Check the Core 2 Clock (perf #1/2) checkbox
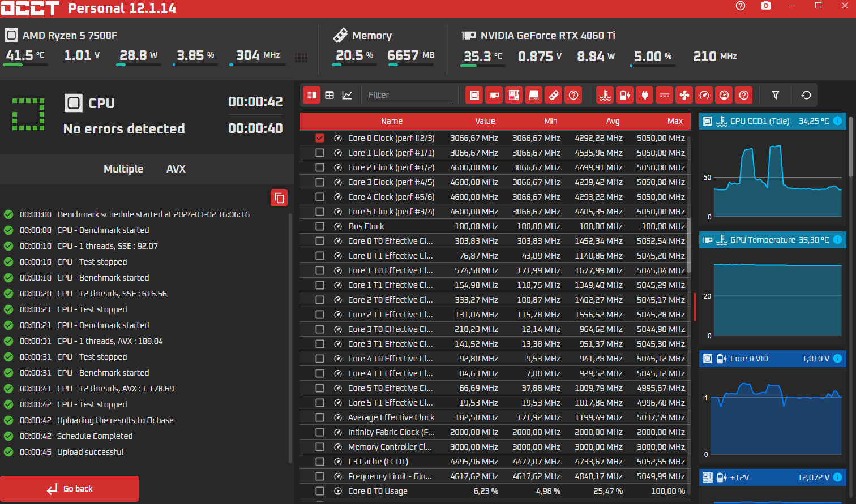The width and height of the screenshot is (856, 504). pos(320,167)
